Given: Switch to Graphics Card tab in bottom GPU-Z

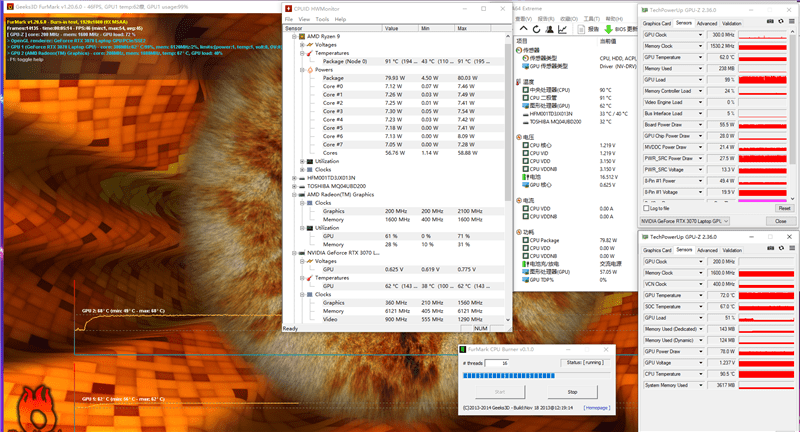Looking at the screenshot, I should 657,250.
